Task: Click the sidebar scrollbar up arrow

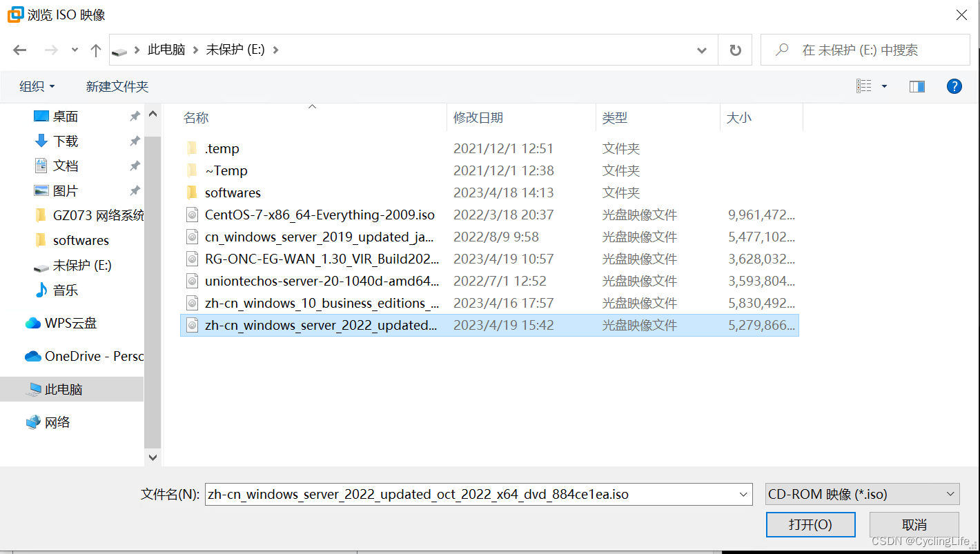Action: [153, 115]
